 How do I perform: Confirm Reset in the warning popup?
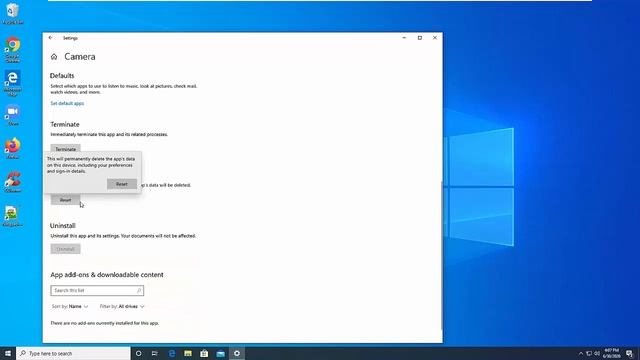pyautogui.click(x=122, y=184)
